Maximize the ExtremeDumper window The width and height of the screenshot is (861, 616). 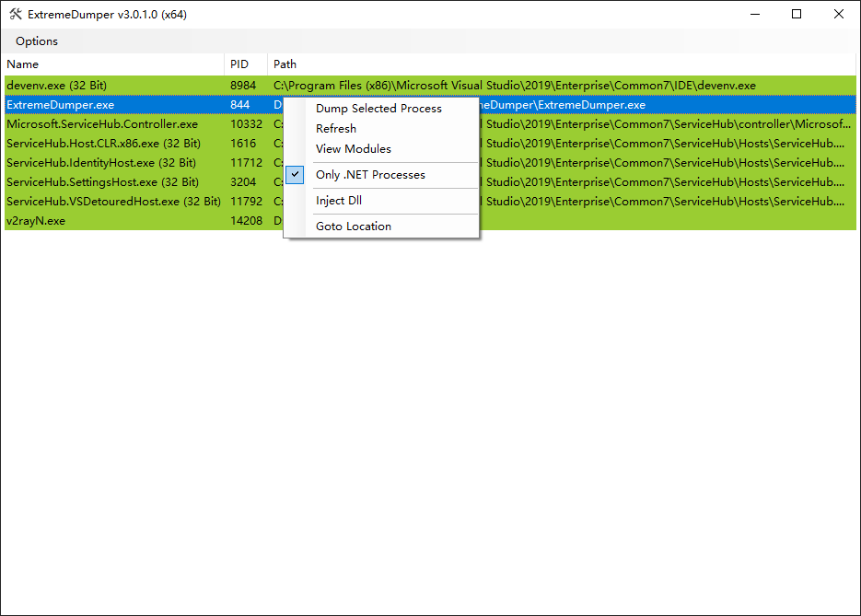pyautogui.click(x=797, y=15)
